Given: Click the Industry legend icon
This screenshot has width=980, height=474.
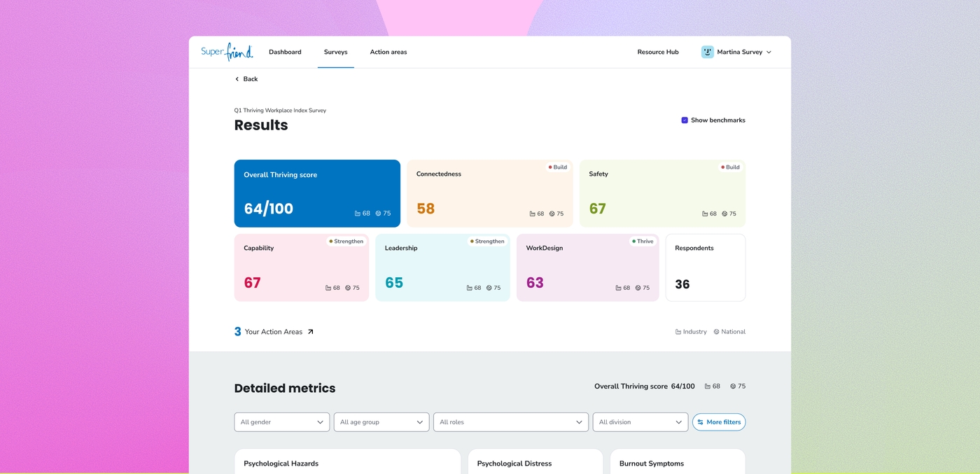Looking at the screenshot, I should (x=678, y=332).
